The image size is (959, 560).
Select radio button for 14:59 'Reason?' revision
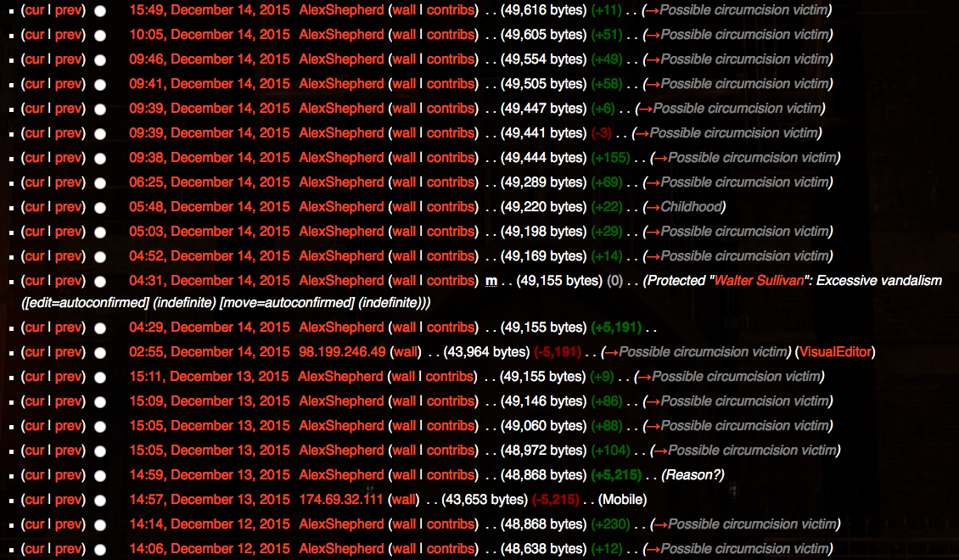point(99,476)
